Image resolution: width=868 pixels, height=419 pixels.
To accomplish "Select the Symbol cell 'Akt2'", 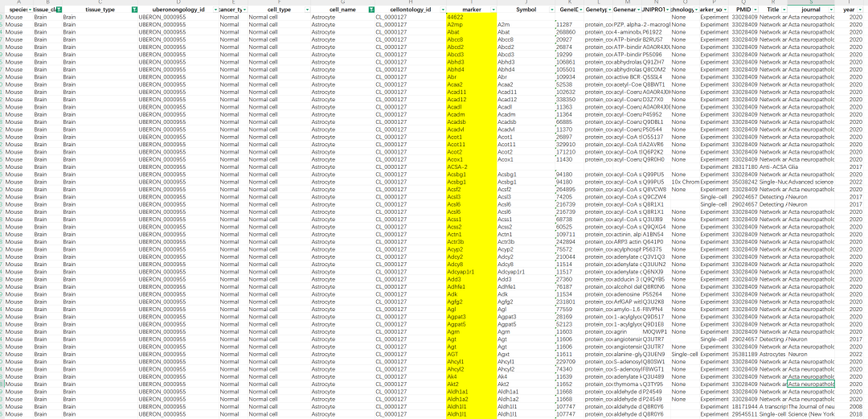I will pyautogui.click(x=526, y=384).
